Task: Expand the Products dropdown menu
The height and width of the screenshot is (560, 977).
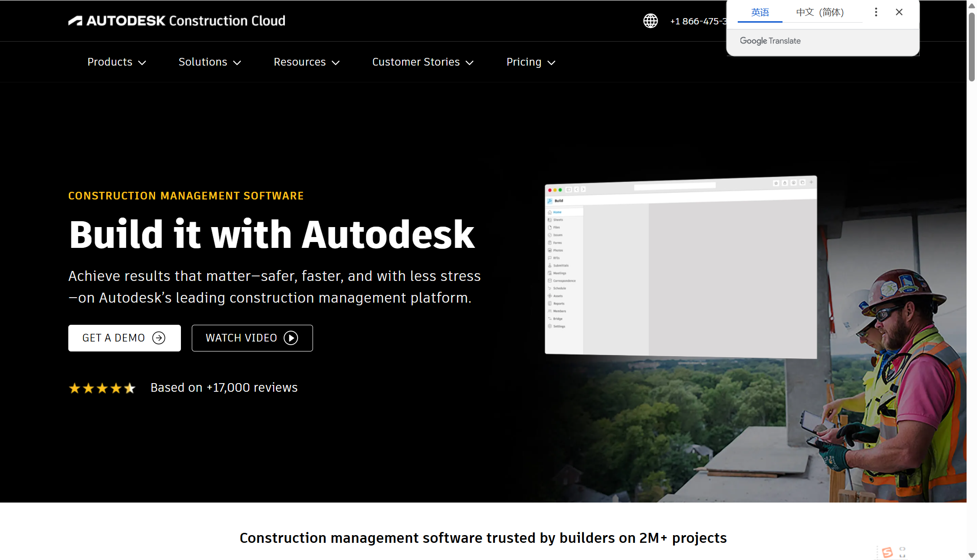Action: tap(116, 62)
